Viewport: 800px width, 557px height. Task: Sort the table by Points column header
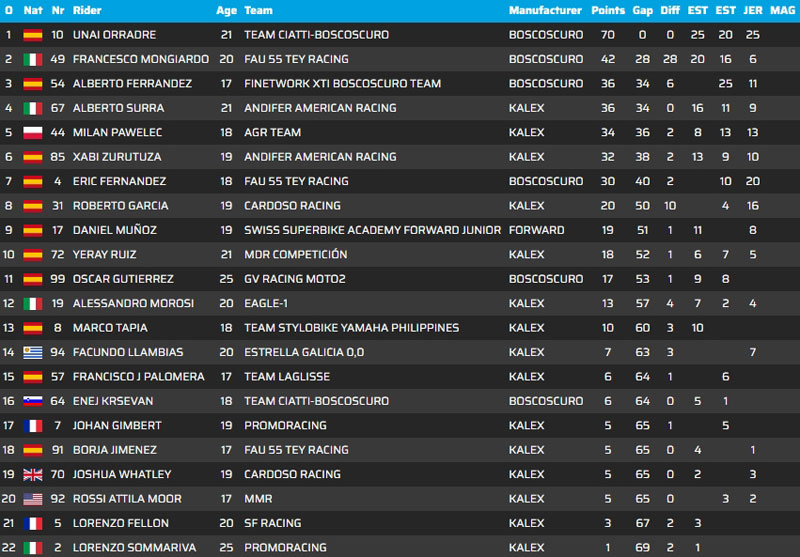(x=608, y=11)
